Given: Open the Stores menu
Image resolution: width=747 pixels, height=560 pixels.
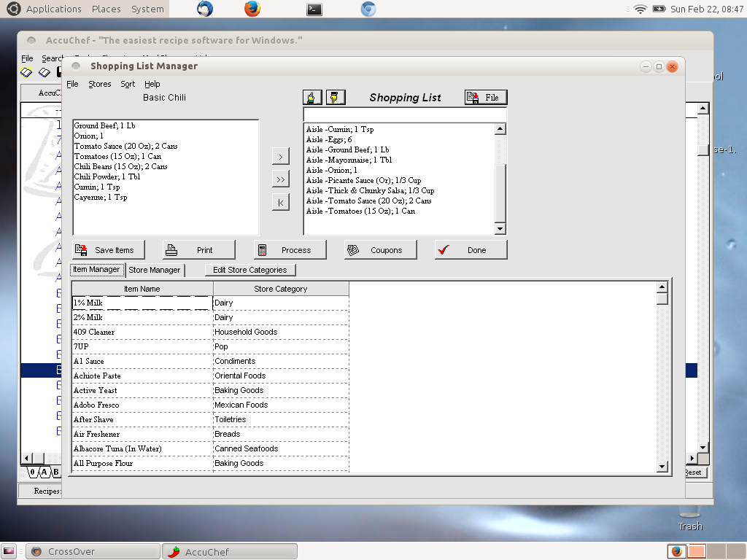Looking at the screenshot, I should pos(99,84).
